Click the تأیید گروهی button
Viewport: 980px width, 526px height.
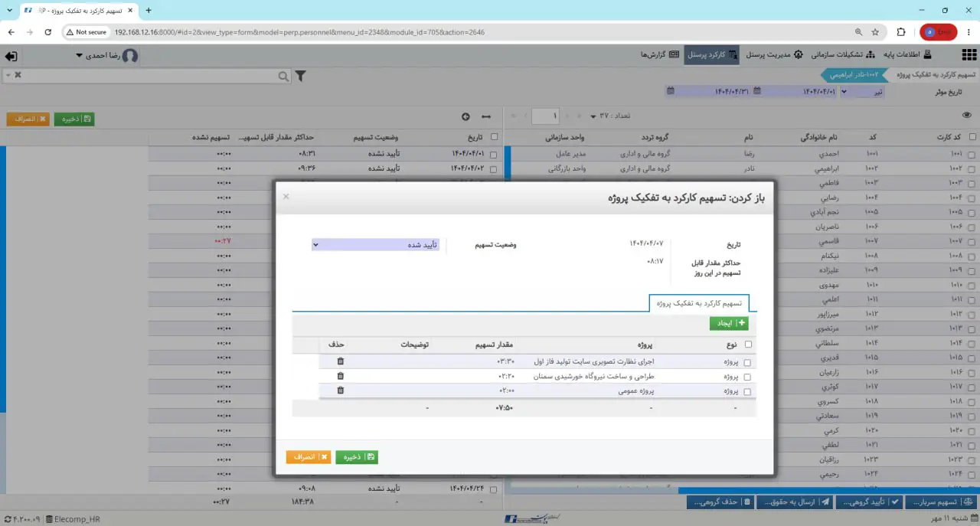(870, 502)
